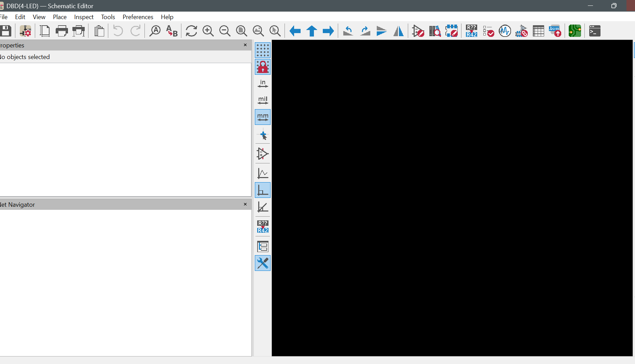Mirror selection vertically
Screen dimensions: 635x364
coord(382,31)
